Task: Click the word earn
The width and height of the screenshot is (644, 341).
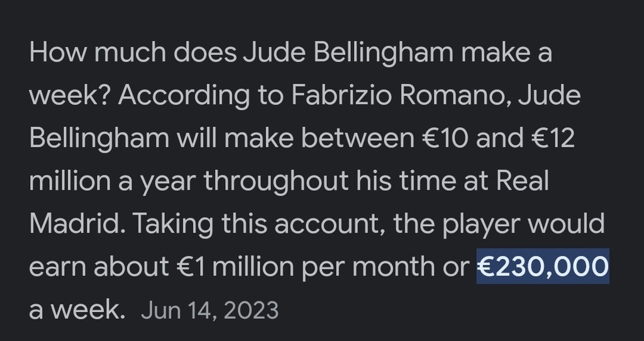Action: tap(57, 267)
